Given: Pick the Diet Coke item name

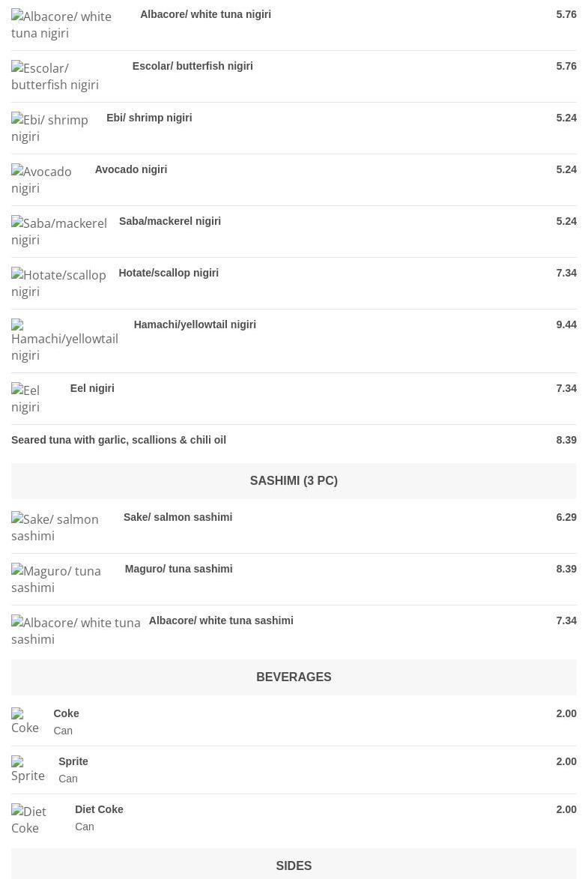Looking at the screenshot, I should pyautogui.click(x=99, y=809).
